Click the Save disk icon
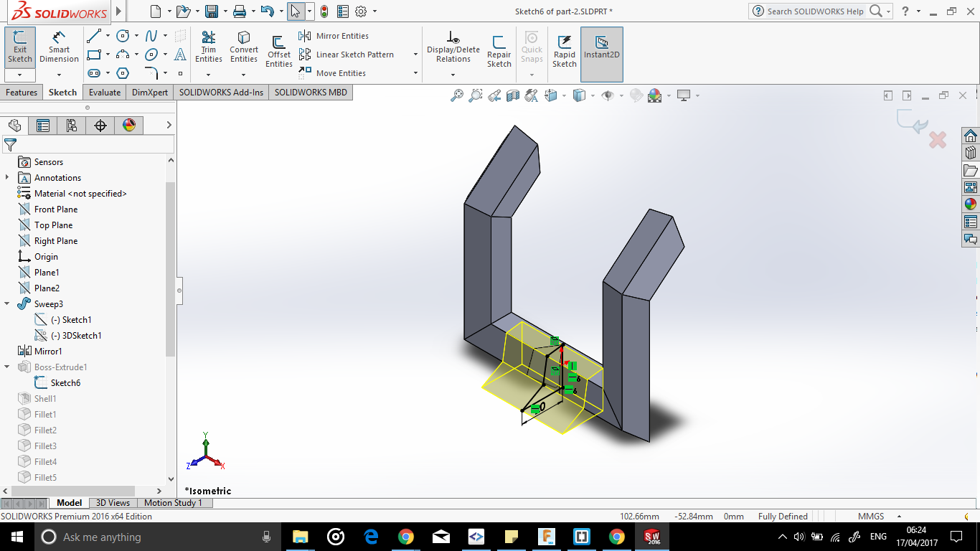The height and width of the screenshot is (551, 980). (x=212, y=11)
